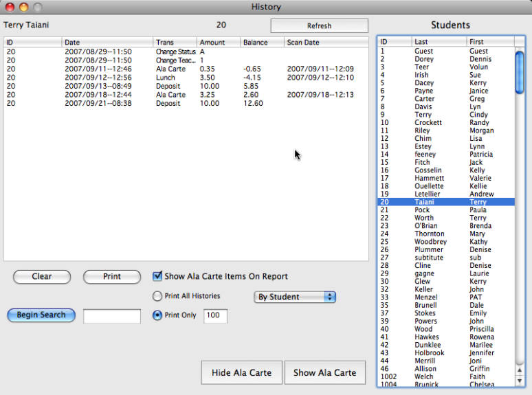Start search with Begin Search
532x395 pixels.
pyautogui.click(x=41, y=315)
